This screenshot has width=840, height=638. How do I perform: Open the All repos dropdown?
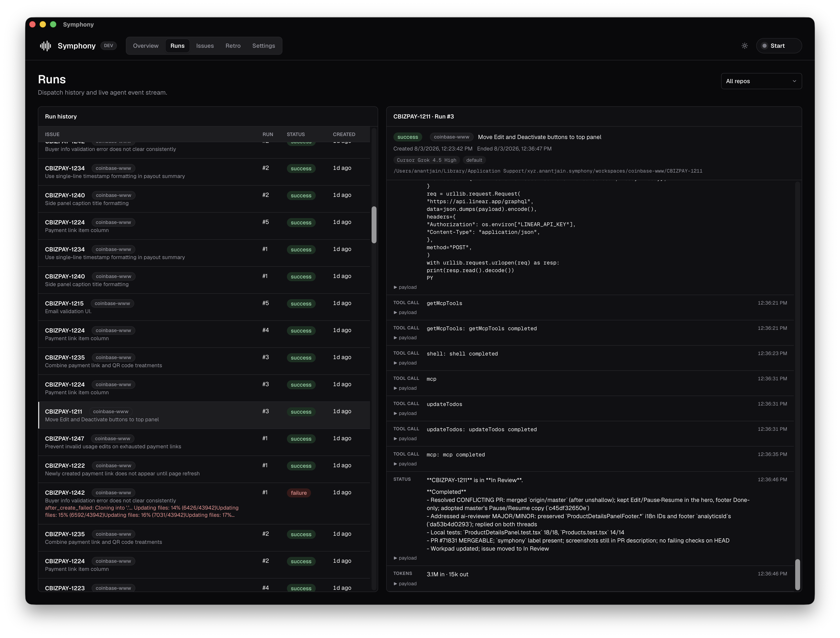pyautogui.click(x=761, y=81)
